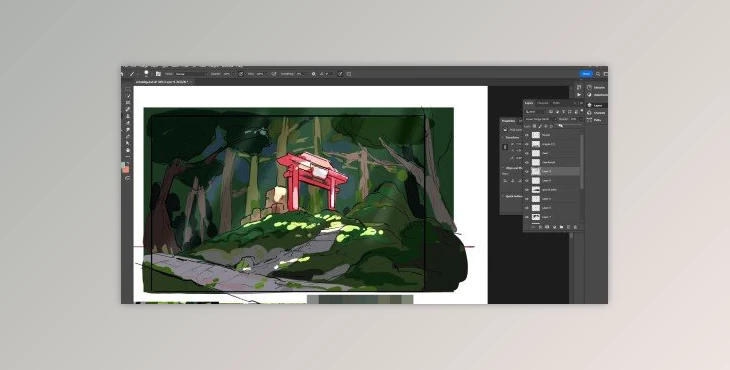Open the Channels panel from the dock
Image resolution: width=730 pixels, height=370 pixels.
pos(596,113)
